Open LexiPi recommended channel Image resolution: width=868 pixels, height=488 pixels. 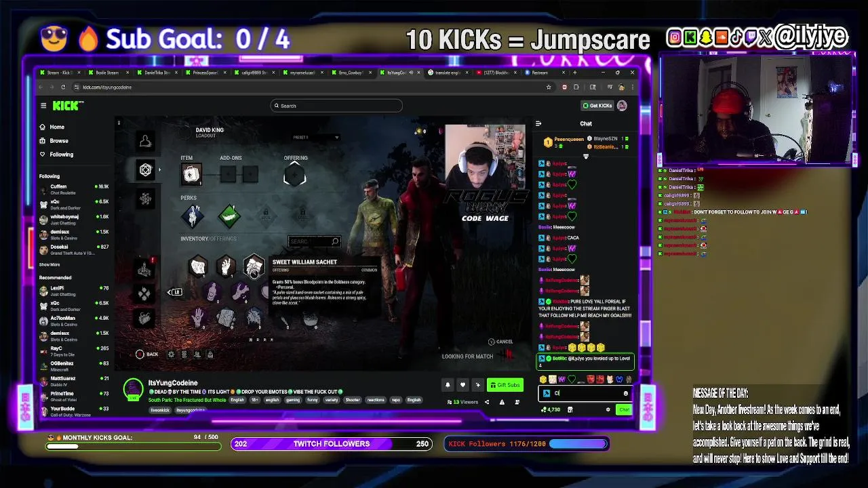pyautogui.click(x=73, y=291)
